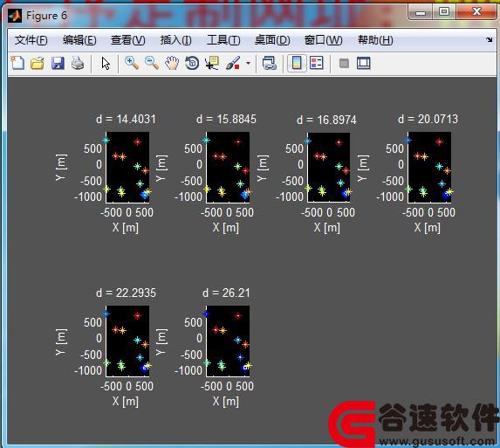Click the dock figure arrow in menu bar
The width and height of the screenshot is (500, 448).
tap(489, 39)
